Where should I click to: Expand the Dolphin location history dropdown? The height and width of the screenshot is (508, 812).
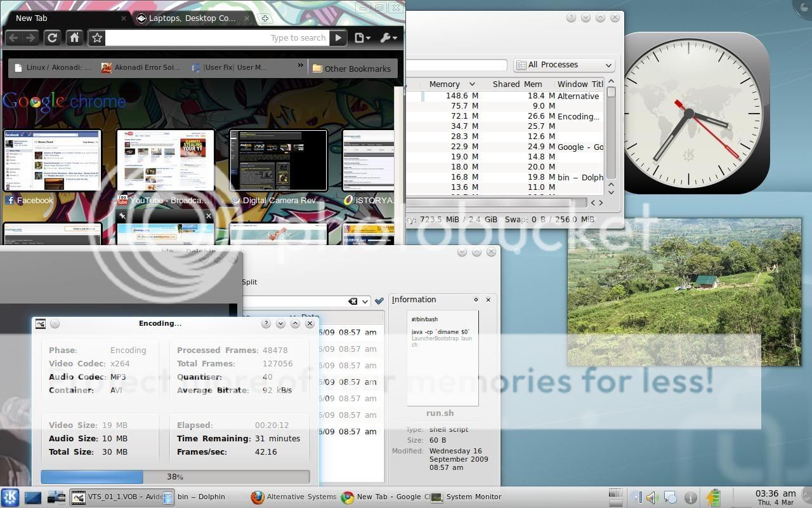(x=365, y=301)
